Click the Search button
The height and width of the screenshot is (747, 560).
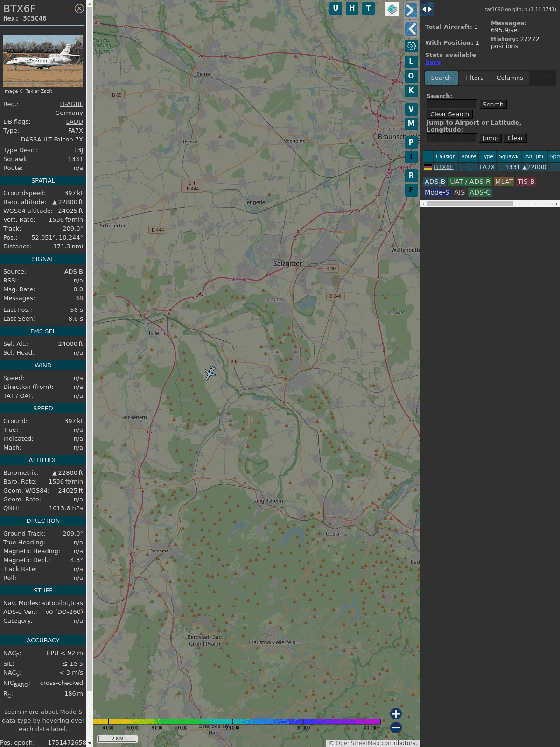coord(493,105)
